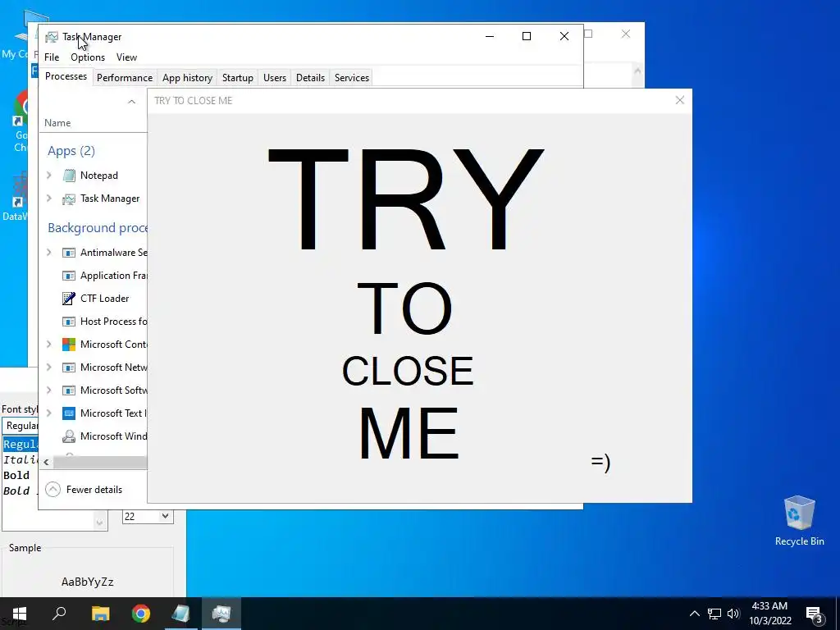Image resolution: width=840 pixels, height=630 pixels.
Task: Expand the Microsoft Content process row
Action: coord(49,345)
